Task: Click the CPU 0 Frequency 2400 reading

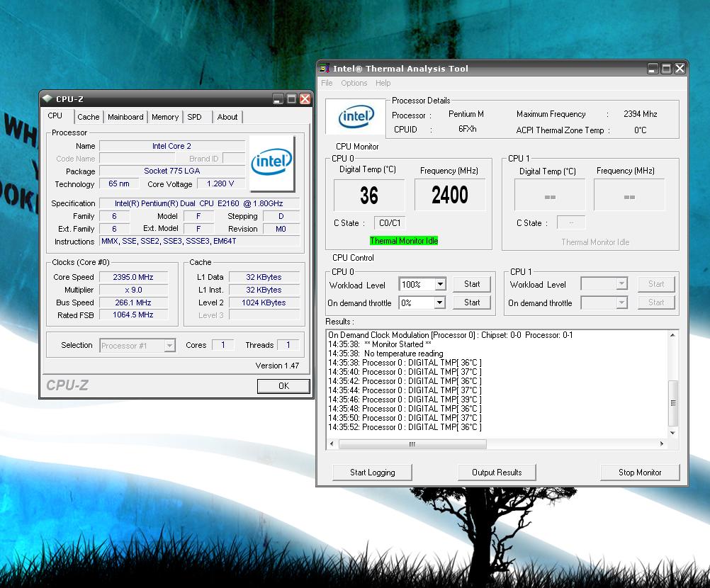Action: pos(450,195)
